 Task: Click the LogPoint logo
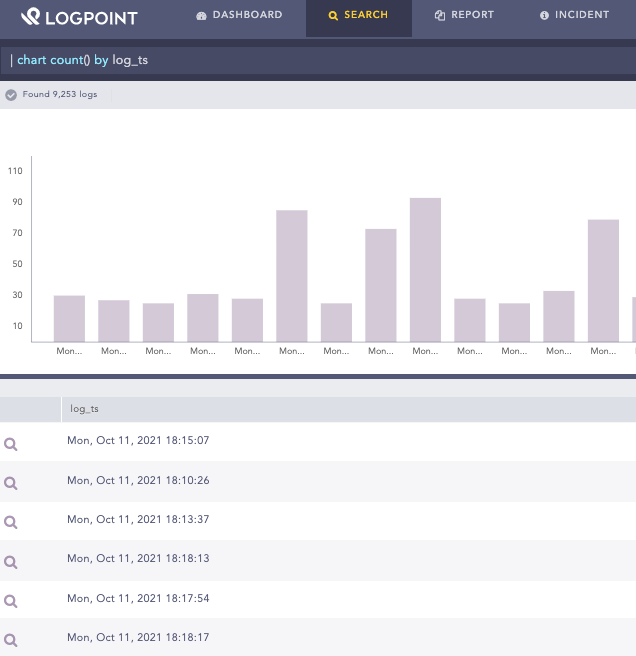[79, 17]
